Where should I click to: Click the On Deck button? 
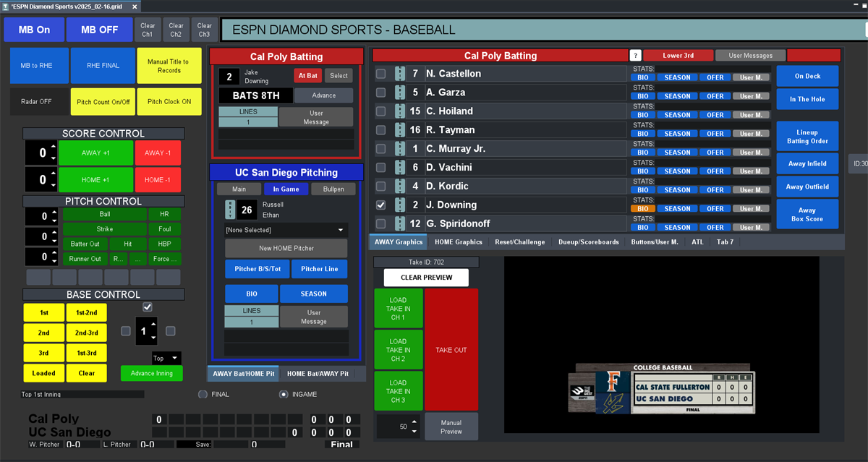807,77
